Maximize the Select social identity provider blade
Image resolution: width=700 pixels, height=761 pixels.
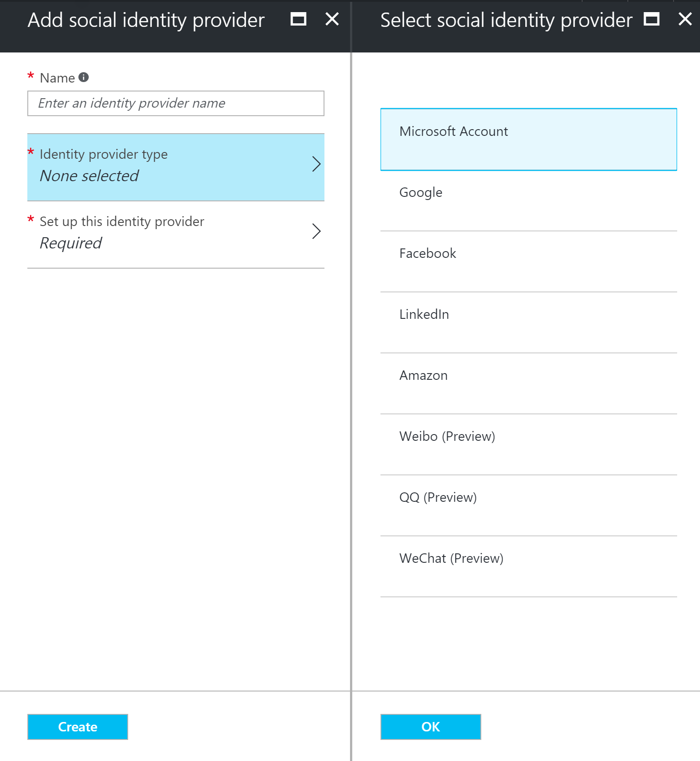point(651,19)
